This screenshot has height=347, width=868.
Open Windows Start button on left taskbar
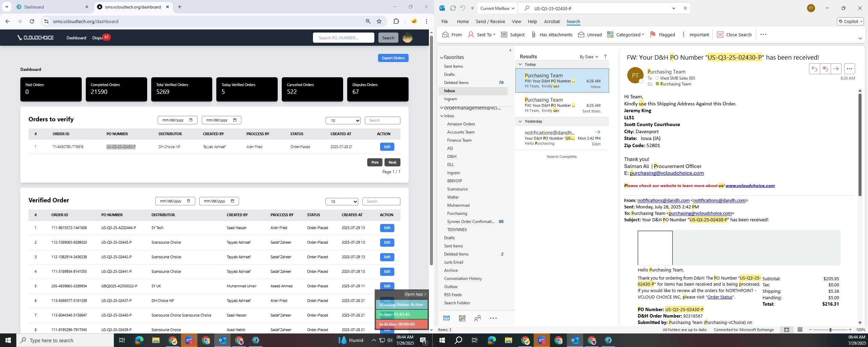point(8,340)
